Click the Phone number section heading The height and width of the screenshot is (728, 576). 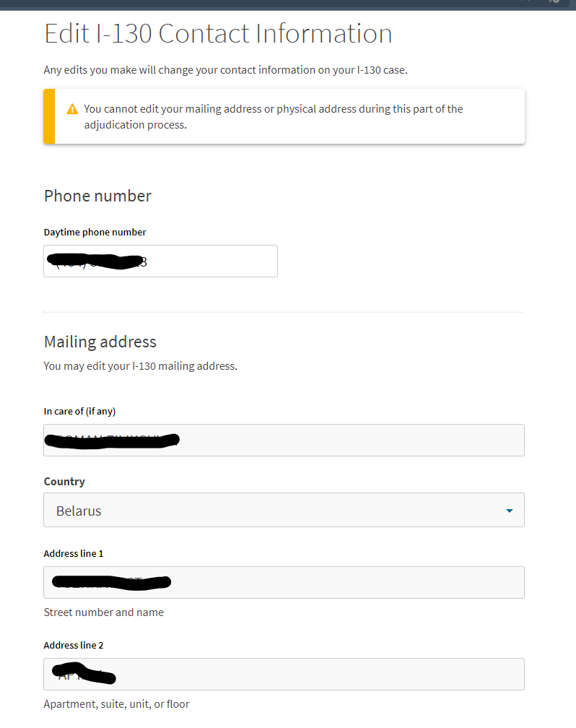[x=97, y=196]
